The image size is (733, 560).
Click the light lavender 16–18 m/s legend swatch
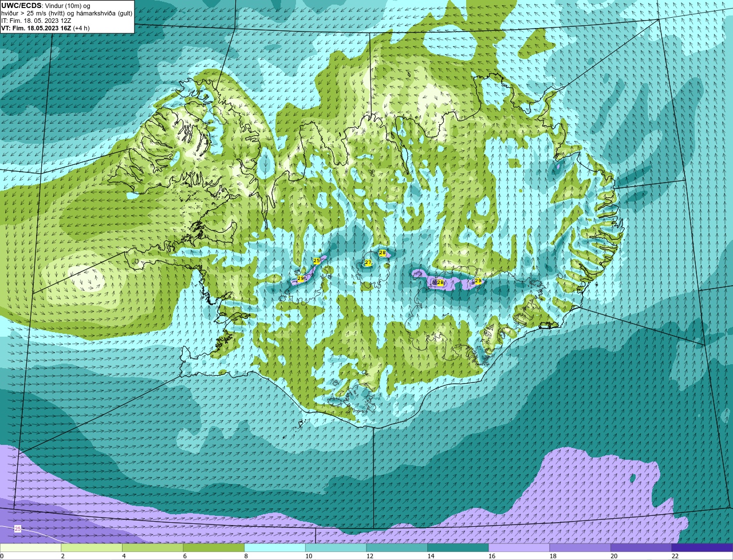[519, 548]
